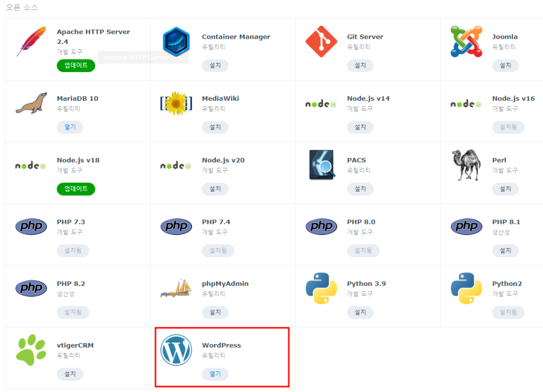Open WordPress with 열기 button

click(x=215, y=374)
